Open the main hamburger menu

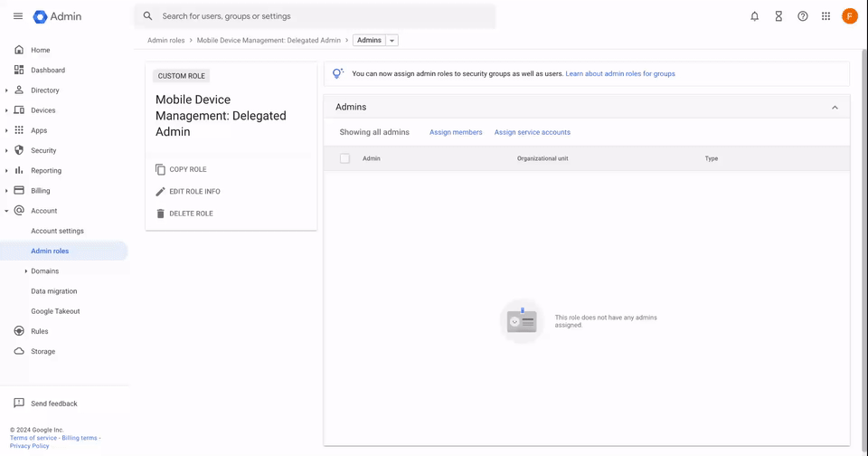18,16
